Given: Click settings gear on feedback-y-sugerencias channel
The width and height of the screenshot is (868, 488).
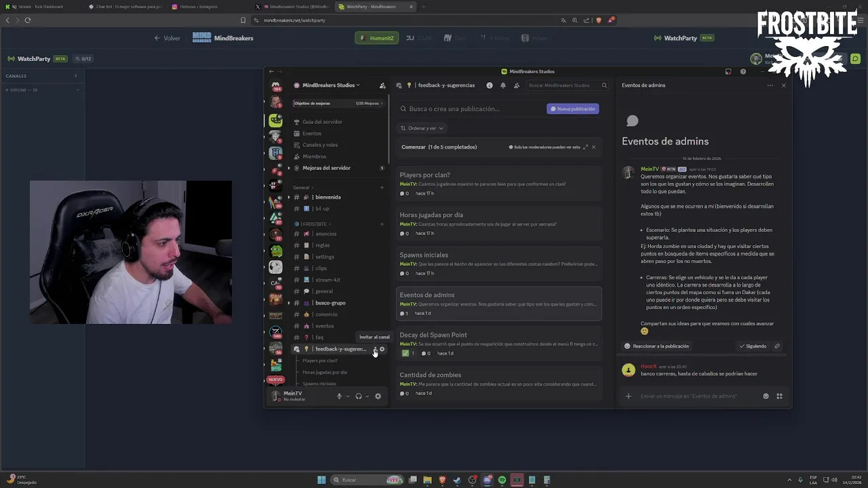Looking at the screenshot, I should click(382, 349).
